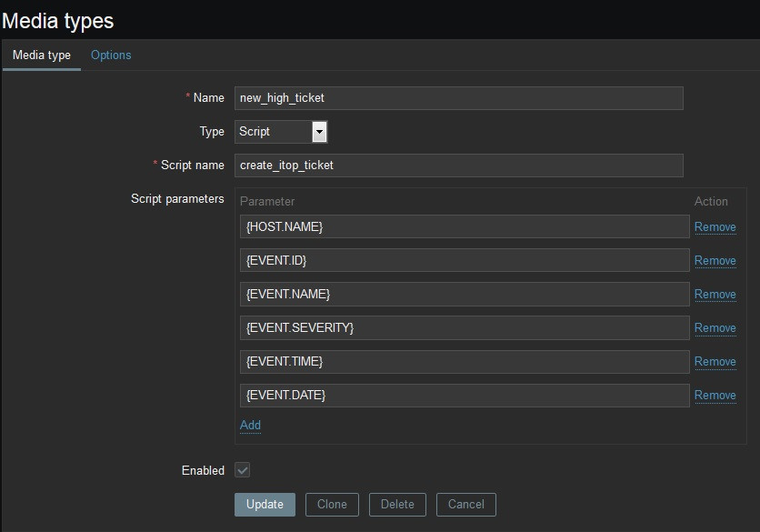This screenshot has width=760, height=532.
Task: Remove the {EVENT.SEVERITY} parameter
Action: [715, 328]
